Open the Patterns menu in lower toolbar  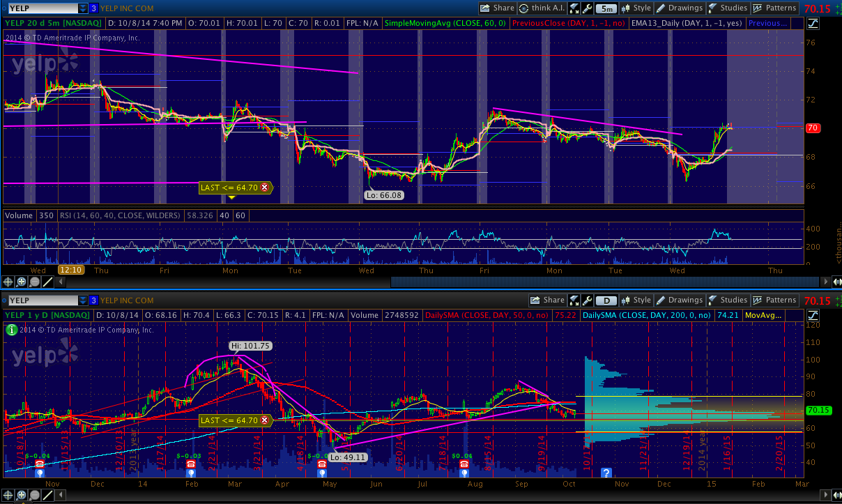coord(774,300)
